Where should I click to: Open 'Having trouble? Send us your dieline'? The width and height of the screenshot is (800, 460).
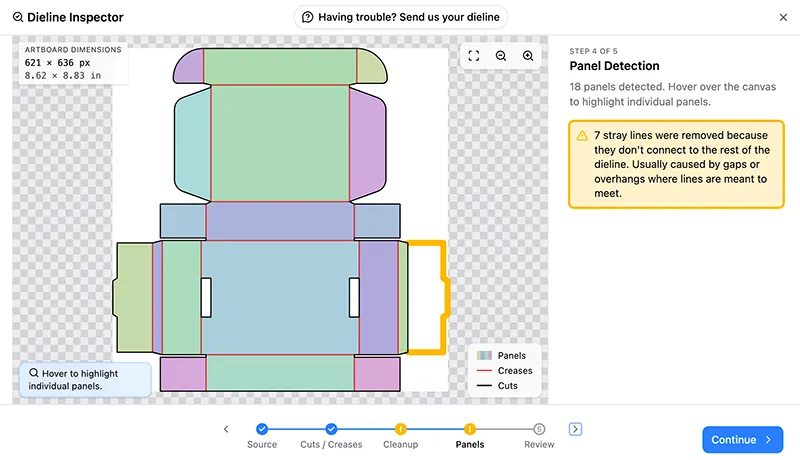[x=401, y=17]
